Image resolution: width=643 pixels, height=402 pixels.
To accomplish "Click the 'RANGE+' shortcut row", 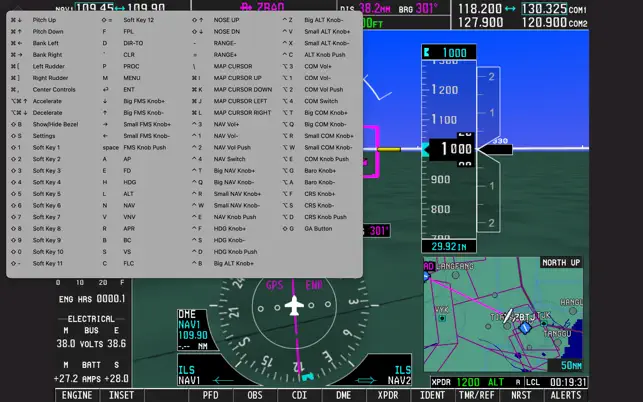I will point(214,55).
